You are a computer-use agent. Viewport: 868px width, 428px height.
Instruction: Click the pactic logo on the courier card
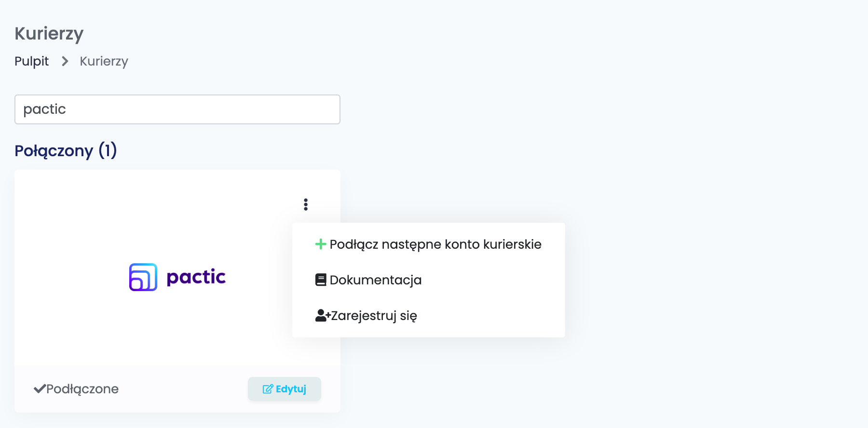point(177,277)
